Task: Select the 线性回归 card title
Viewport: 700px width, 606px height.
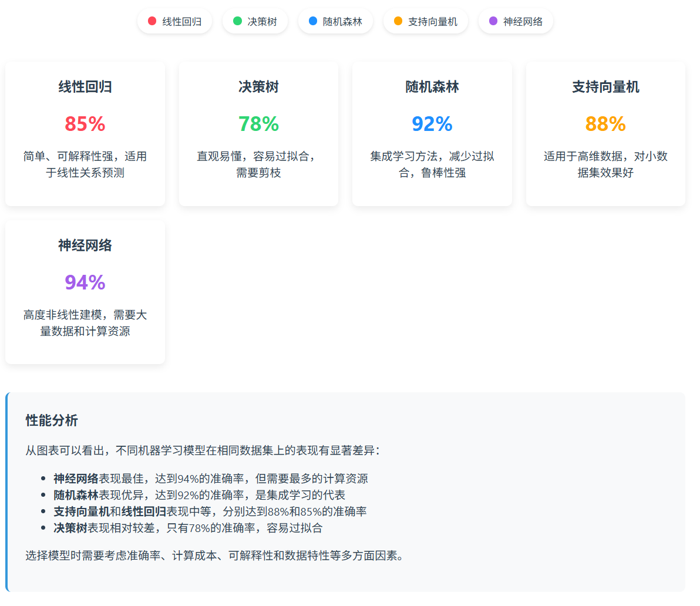Action: [85, 86]
